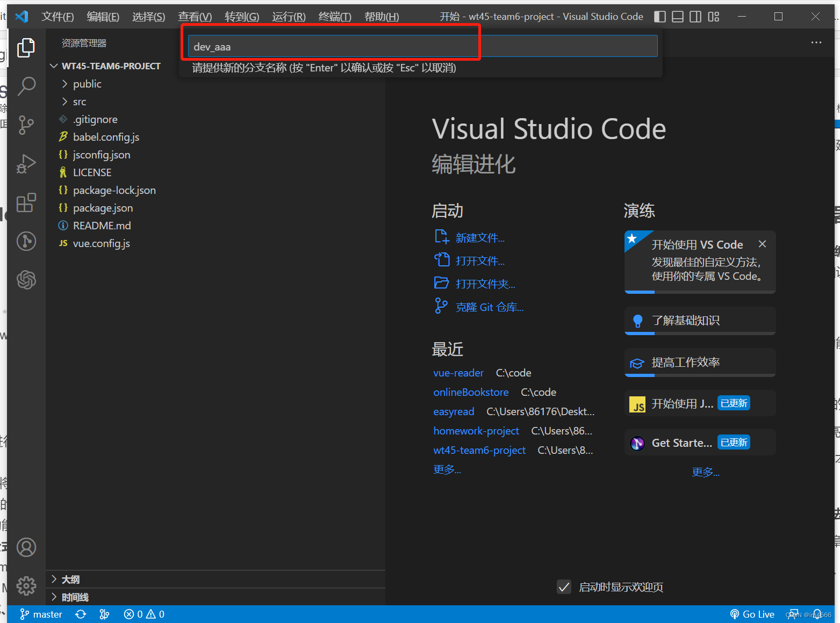Image resolution: width=840 pixels, height=623 pixels.
Task: Click the branch name input field
Action: coord(422,46)
